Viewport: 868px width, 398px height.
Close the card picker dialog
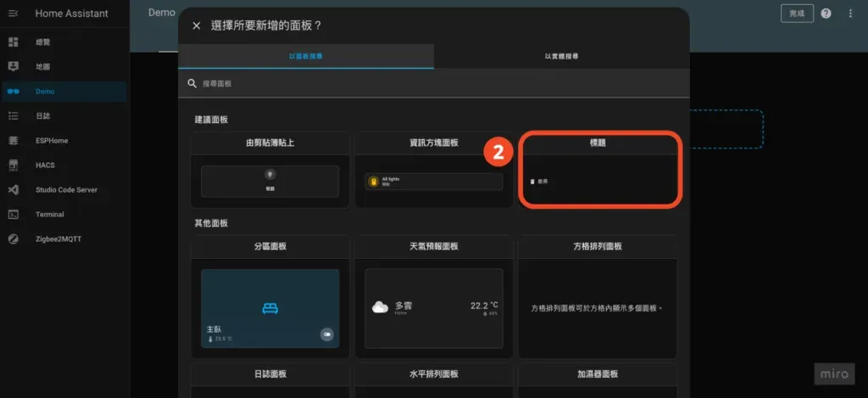(196, 25)
